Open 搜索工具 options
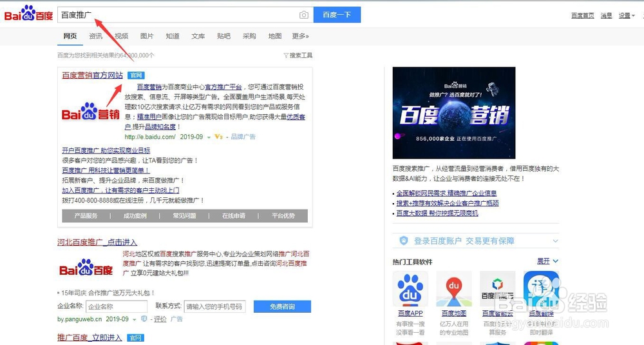 coord(298,55)
